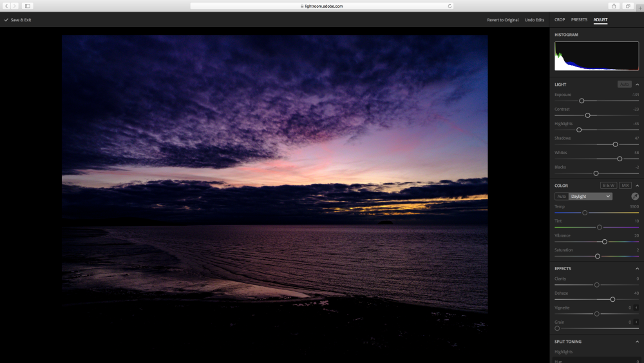Click the Whites value 58
Image resolution: width=644 pixels, height=363 pixels.
pyautogui.click(x=637, y=153)
